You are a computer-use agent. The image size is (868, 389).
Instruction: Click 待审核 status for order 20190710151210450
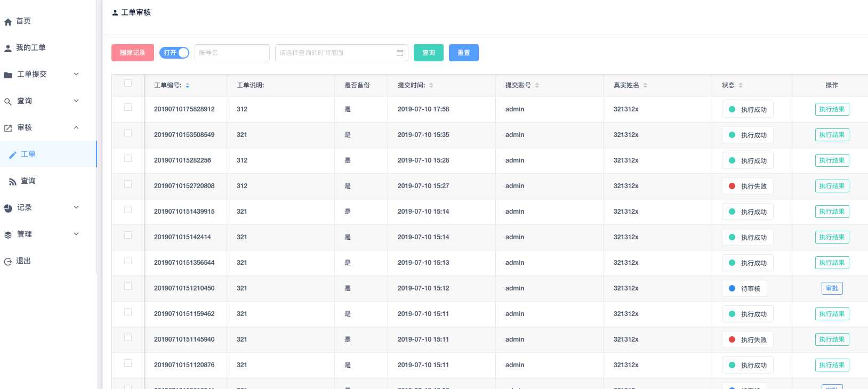[744, 288]
